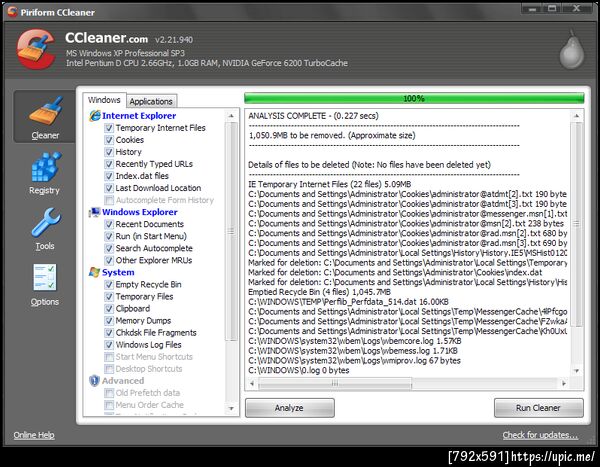600x467 pixels.
Task: Uncheck Search Autocomplete
Action: pyautogui.click(x=109, y=248)
